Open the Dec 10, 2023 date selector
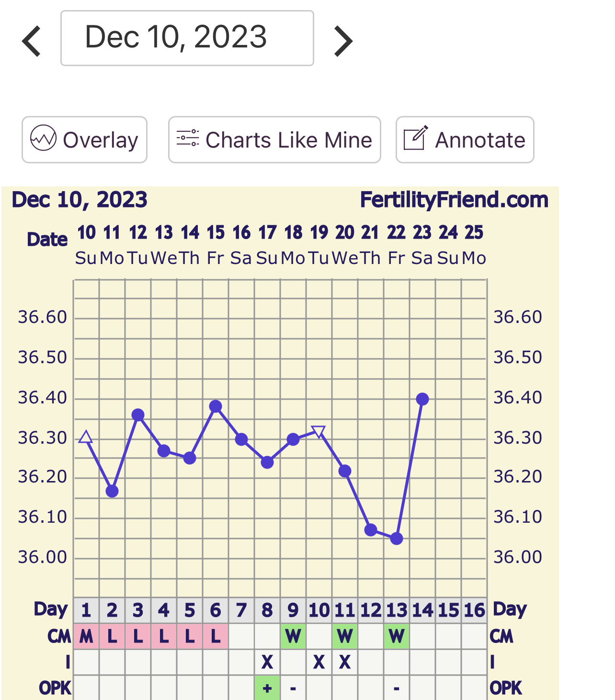The image size is (615, 700). (x=187, y=38)
